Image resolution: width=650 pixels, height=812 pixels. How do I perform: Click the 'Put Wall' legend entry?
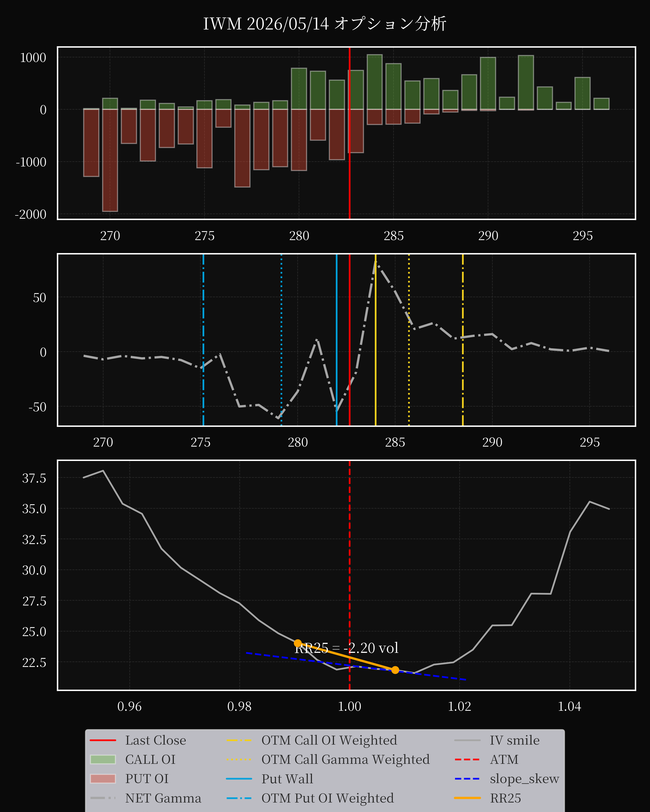click(269, 778)
